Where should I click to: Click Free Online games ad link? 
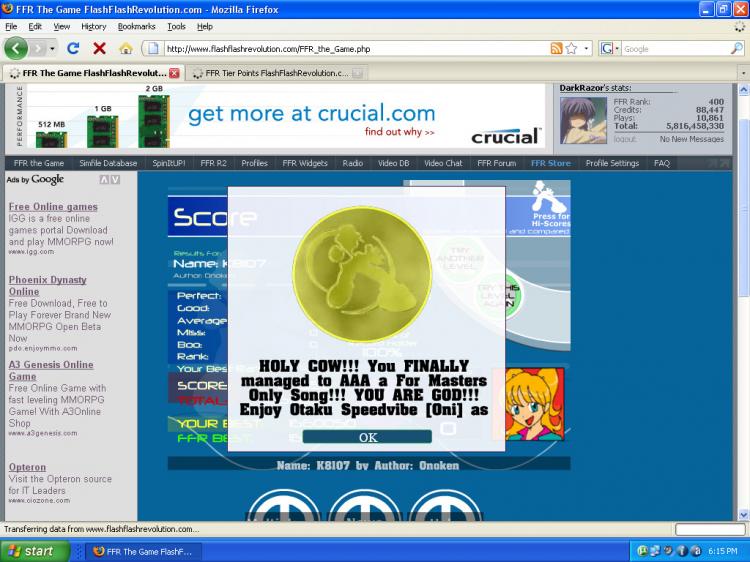coord(53,207)
